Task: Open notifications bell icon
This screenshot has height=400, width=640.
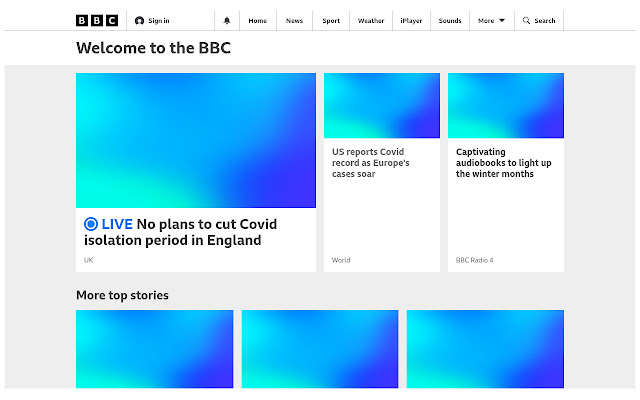Action: click(x=227, y=20)
